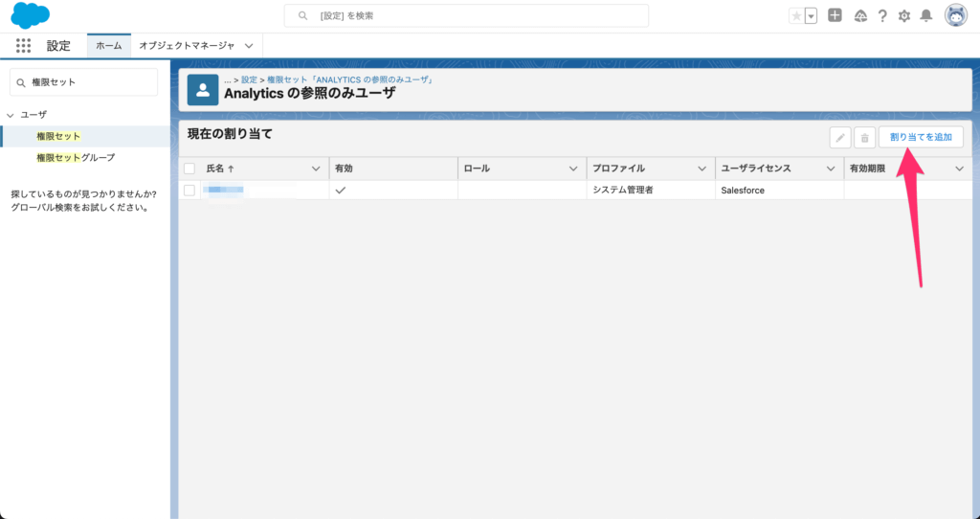980x519 pixels.
Task: Check the システム管理者 row checkbox
Action: point(189,191)
